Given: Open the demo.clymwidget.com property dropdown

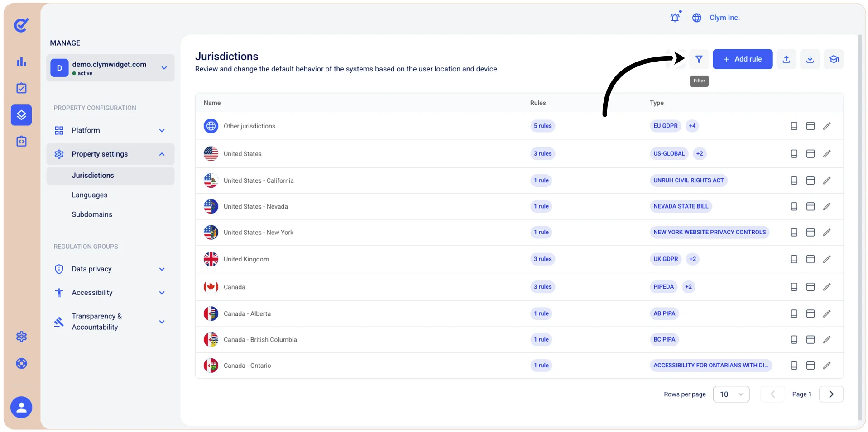Looking at the screenshot, I should [110, 68].
